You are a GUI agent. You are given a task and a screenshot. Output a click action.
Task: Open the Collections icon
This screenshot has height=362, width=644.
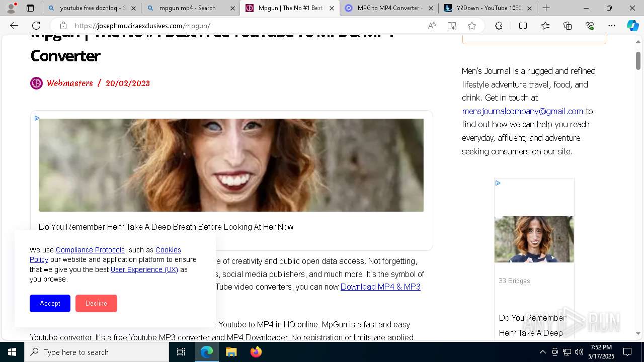pyautogui.click(x=568, y=26)
